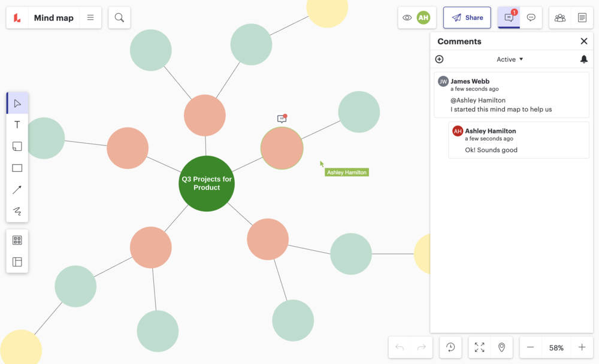
Task: Toggle the eye visibility icon
Action: (x=407, y=18)
